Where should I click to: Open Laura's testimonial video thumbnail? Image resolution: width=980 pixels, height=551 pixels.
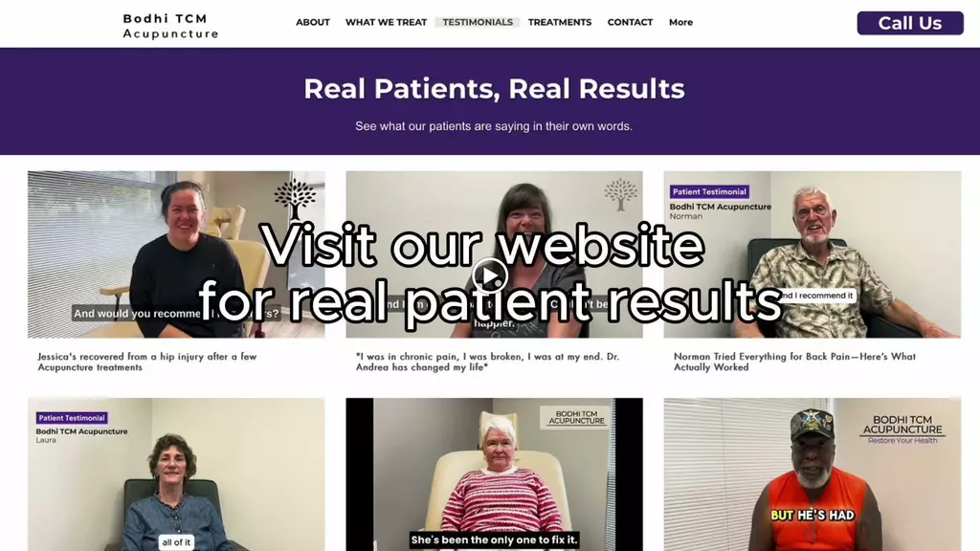176,474
